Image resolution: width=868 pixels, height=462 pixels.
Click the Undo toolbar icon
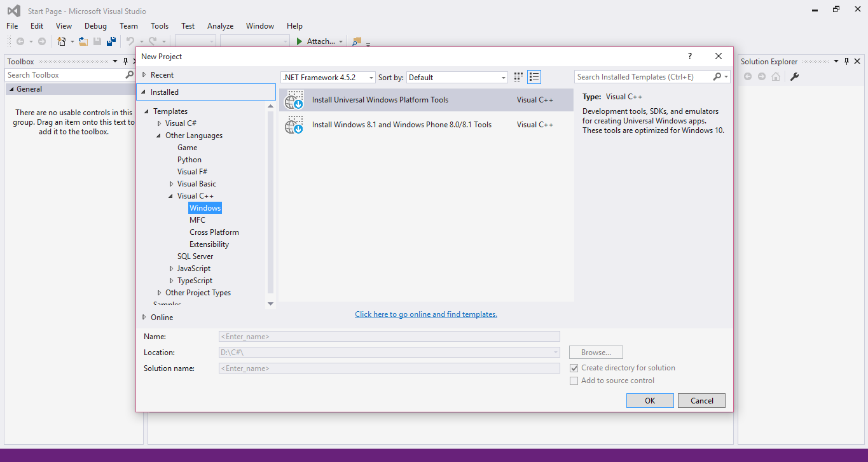tap(130, 41)
